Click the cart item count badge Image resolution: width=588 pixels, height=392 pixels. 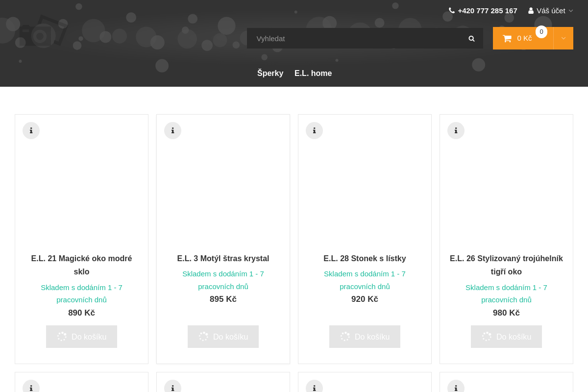pos(541,32)
